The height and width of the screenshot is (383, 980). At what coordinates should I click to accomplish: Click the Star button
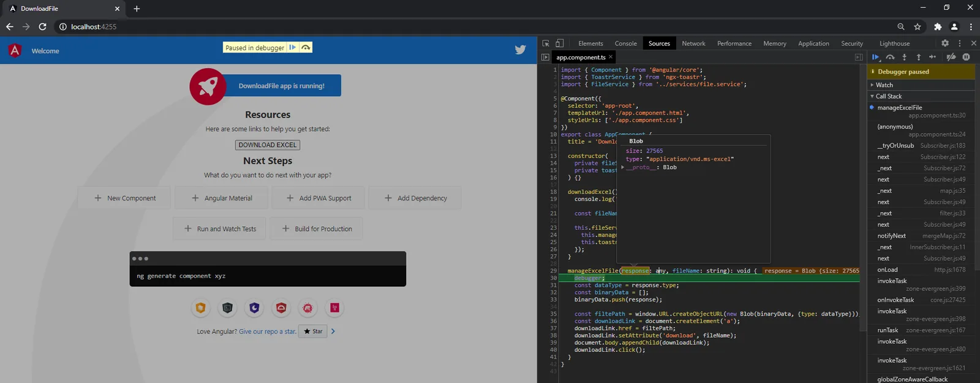coord(312,332)
